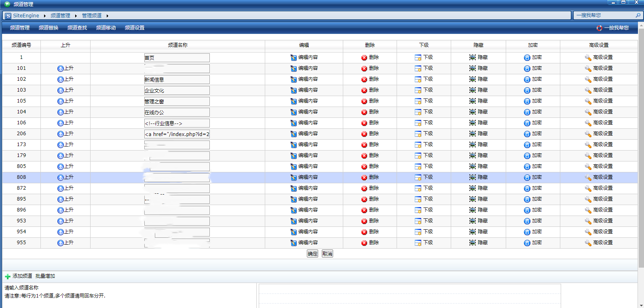The width and height of the screenshot is (644, 308).
Task: Click the 添加频道 link
Action: point(22,276)
